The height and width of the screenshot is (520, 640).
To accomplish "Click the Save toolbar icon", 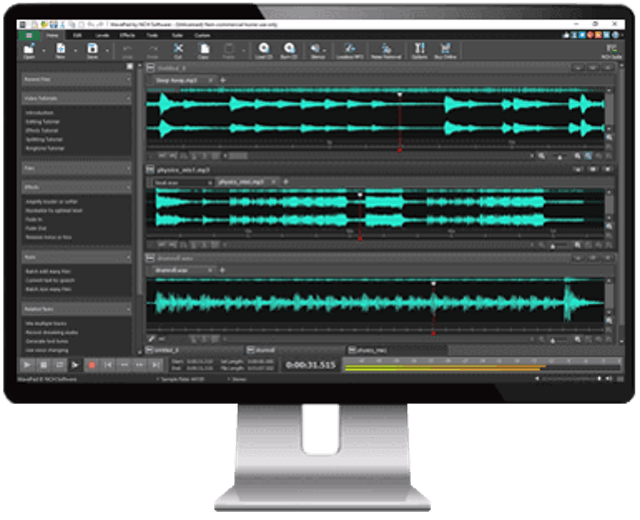I will (x=92, y=51).
